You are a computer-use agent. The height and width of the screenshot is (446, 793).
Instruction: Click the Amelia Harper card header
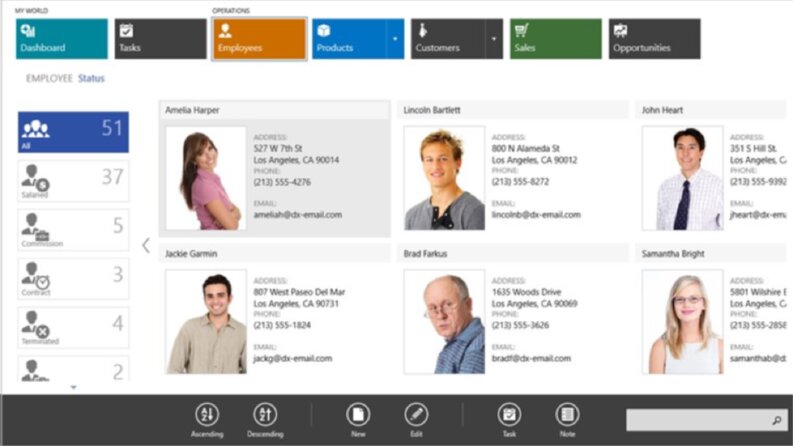tap(275, 110)
